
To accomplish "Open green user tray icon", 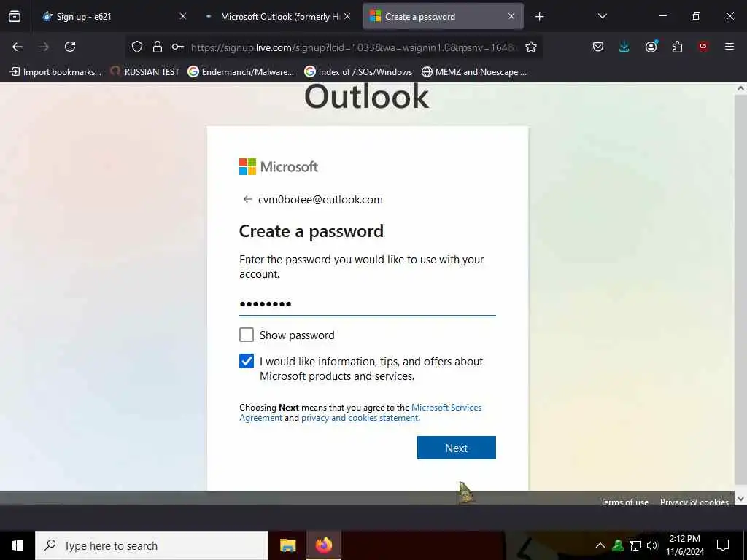I will (618, 545).
